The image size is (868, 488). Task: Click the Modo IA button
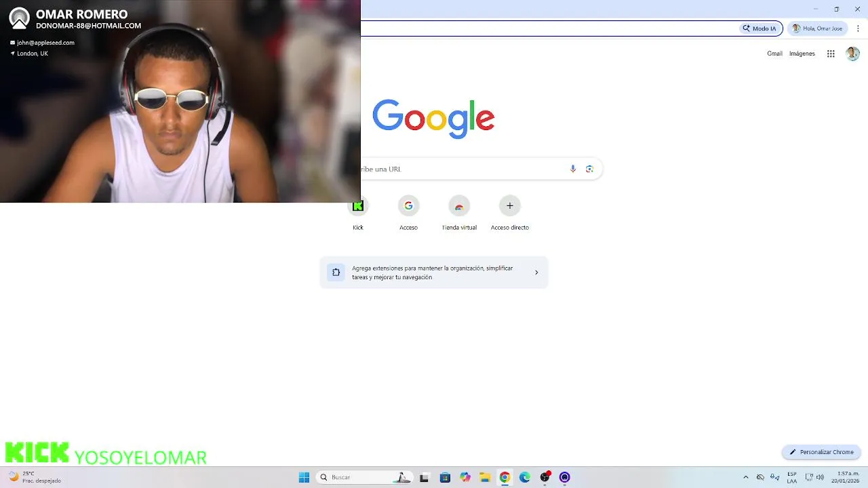(759, 28)
